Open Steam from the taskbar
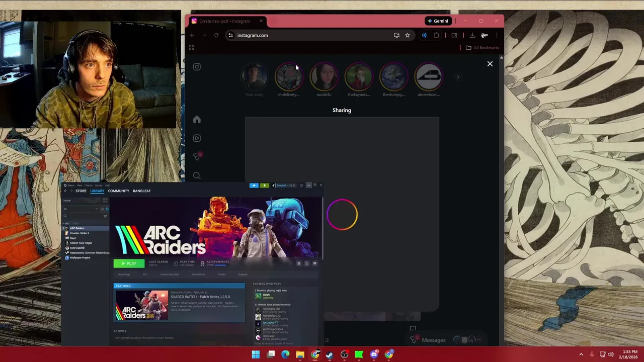 coord(330,354)
